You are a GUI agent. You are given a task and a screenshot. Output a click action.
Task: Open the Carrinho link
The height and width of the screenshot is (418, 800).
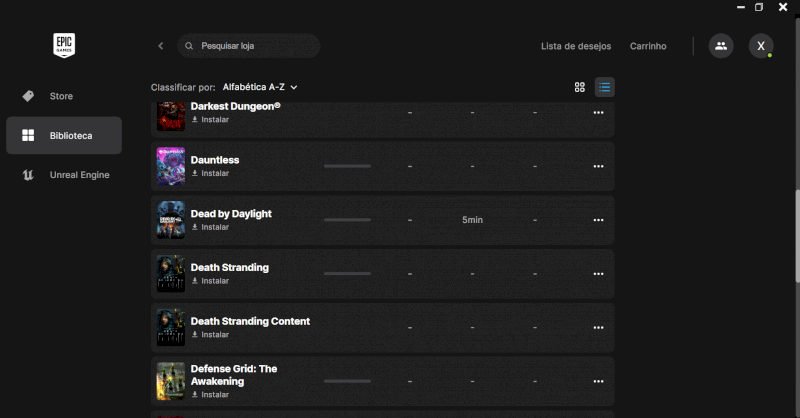[x=648, y=46]
